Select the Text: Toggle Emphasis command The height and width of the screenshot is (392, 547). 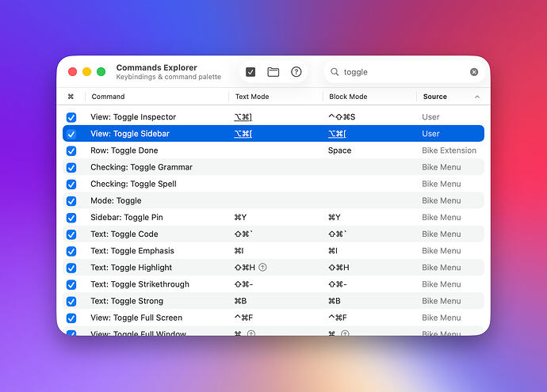point(132,251)
